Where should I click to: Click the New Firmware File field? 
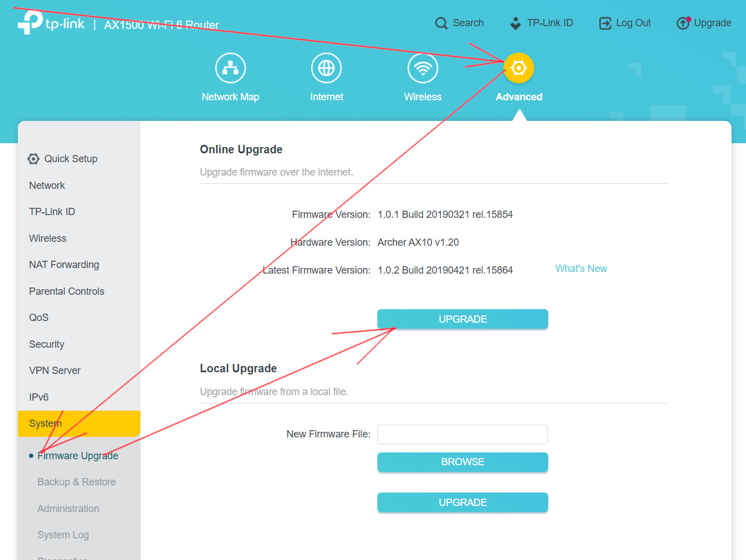462,434
